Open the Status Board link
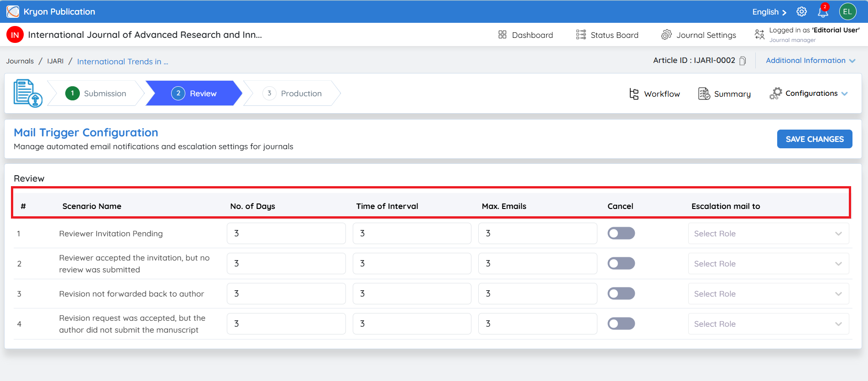This screenshot has width=868, height=381. click(x=607, y=35)
